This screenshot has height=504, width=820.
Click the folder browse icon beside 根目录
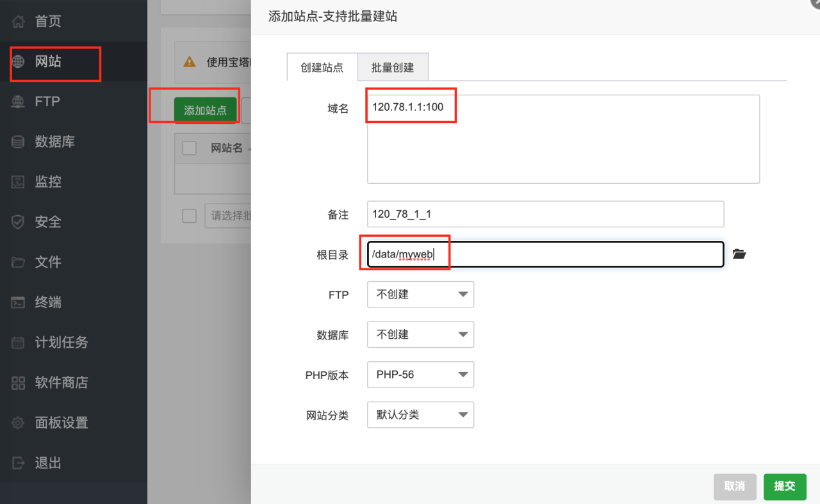pos(739,254)
